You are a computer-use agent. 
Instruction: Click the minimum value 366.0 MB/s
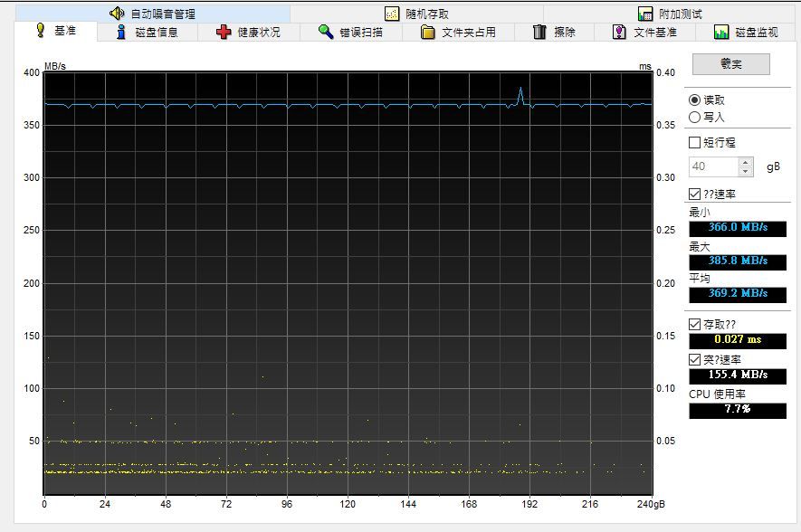[x=738, y=228]
